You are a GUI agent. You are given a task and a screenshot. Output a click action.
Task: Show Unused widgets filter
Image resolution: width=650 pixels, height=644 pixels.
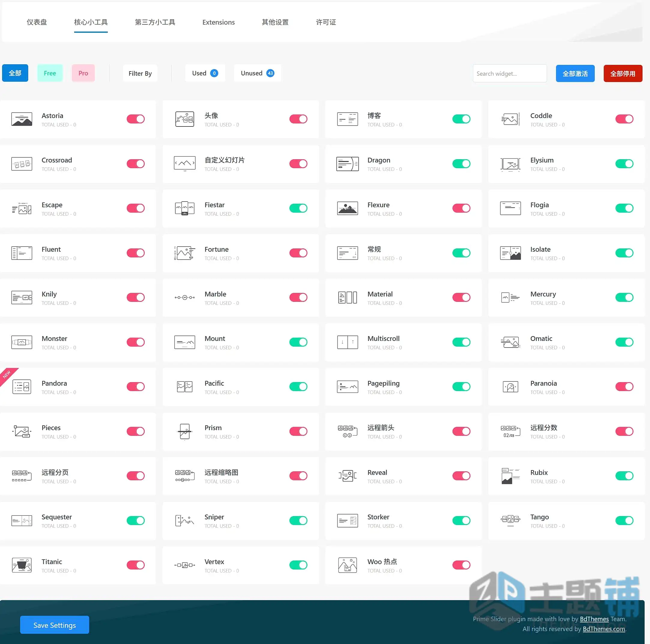point(257,73)
